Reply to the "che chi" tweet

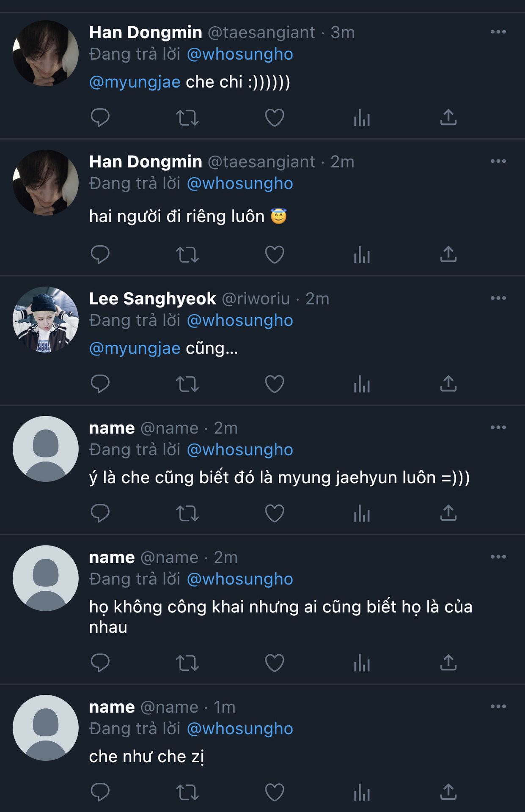[100, 118]
